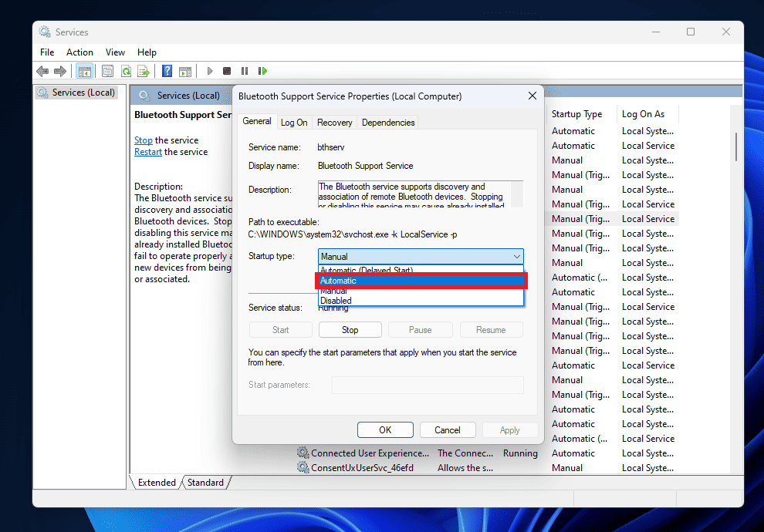
Task: Select the General tab
Action: click(x=257, y=121)
